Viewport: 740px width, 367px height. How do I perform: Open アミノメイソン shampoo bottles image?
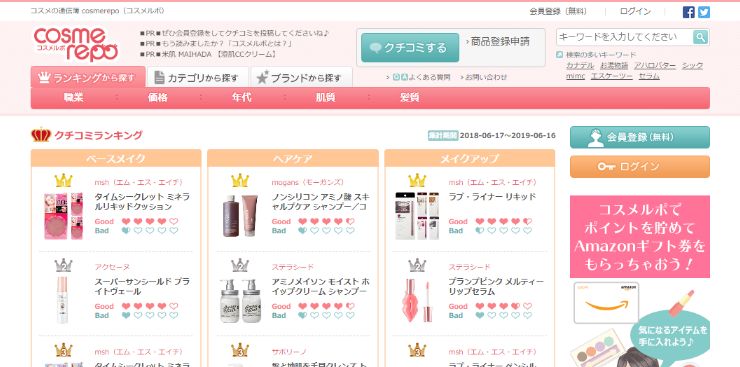tap(240, 300)
